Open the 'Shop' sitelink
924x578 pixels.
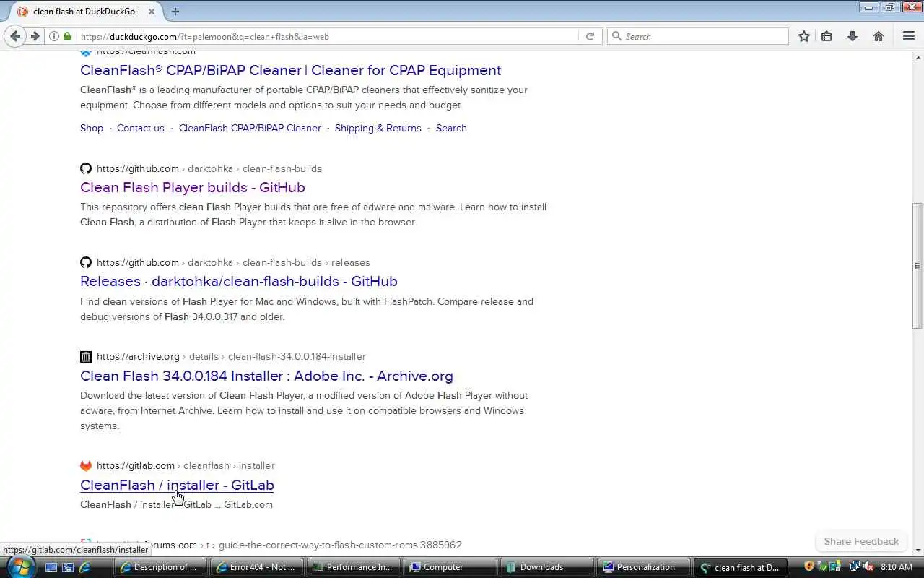point(92,128)
